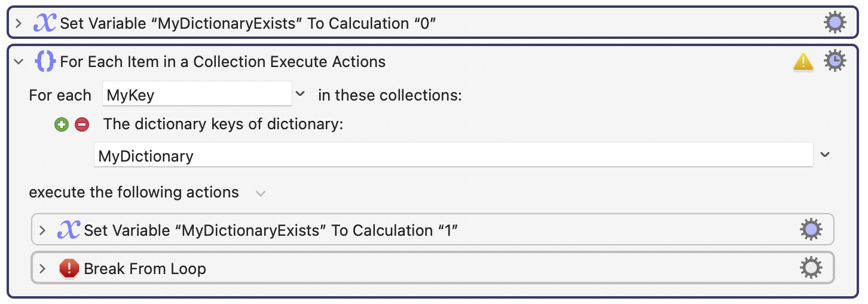The width and height of the screenshot is (868, 304).
Task: Open gear menu for Break From Loop
Action: point(811,268)
